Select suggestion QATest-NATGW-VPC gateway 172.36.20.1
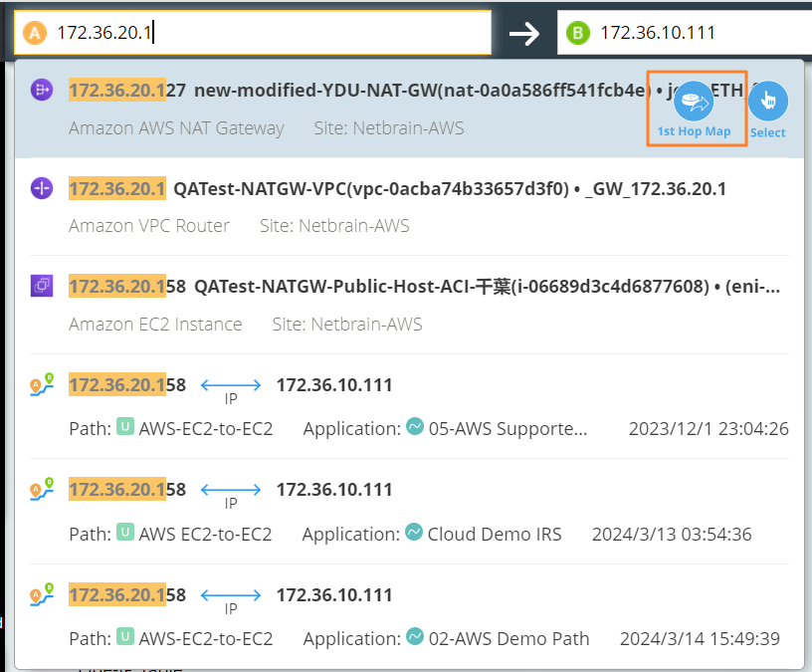812x672 pixels. 409,207
